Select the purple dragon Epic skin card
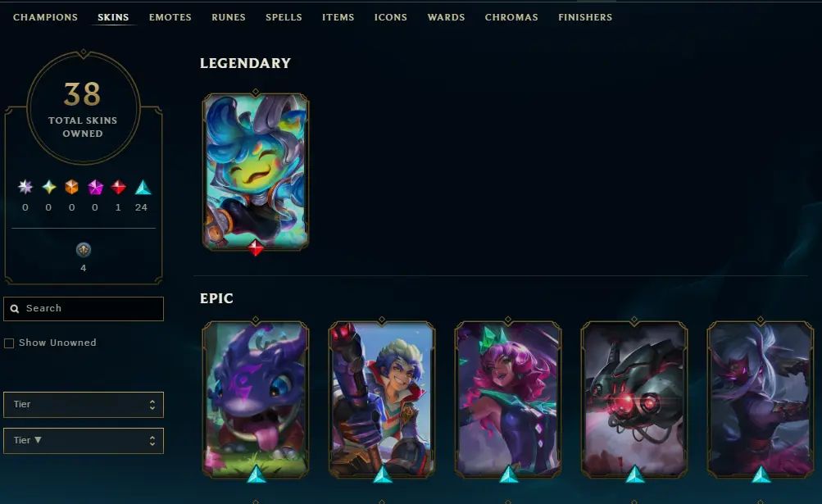The width and height of the screenshot is (822, 504). (x=256, y=400)
